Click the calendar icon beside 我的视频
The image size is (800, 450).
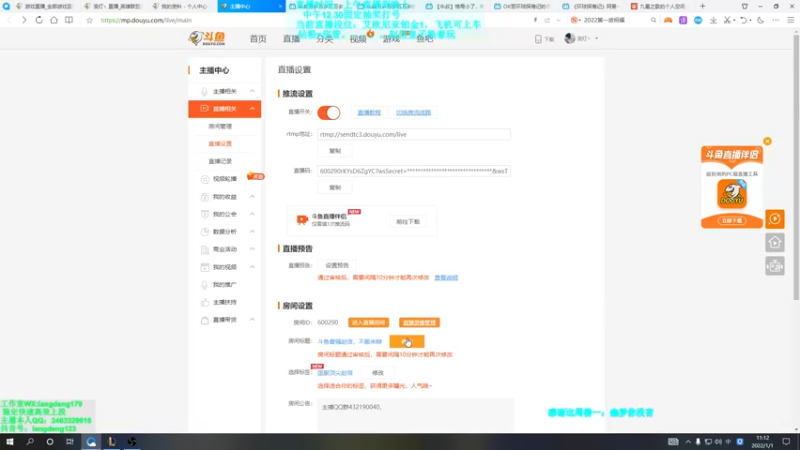(205, 267)
